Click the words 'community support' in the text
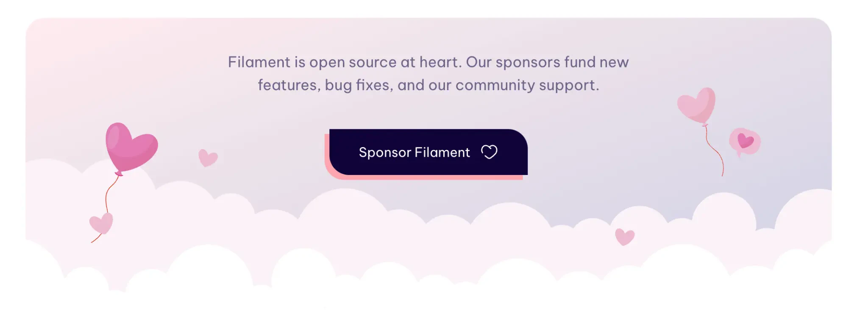Viewport: 868px width, 336px height. tap(527, 85)
